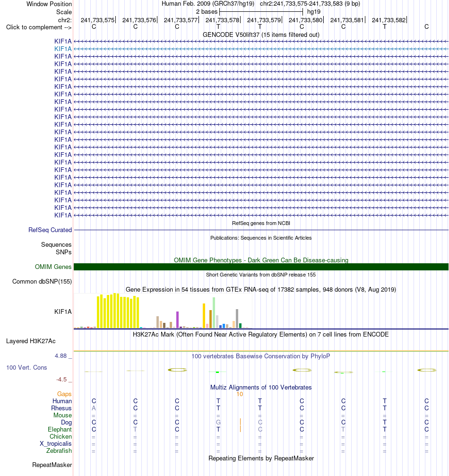Open 'Repeating Elements by RepeatMasker' title
Screen dimensions: 449x476
click(261, 458)
